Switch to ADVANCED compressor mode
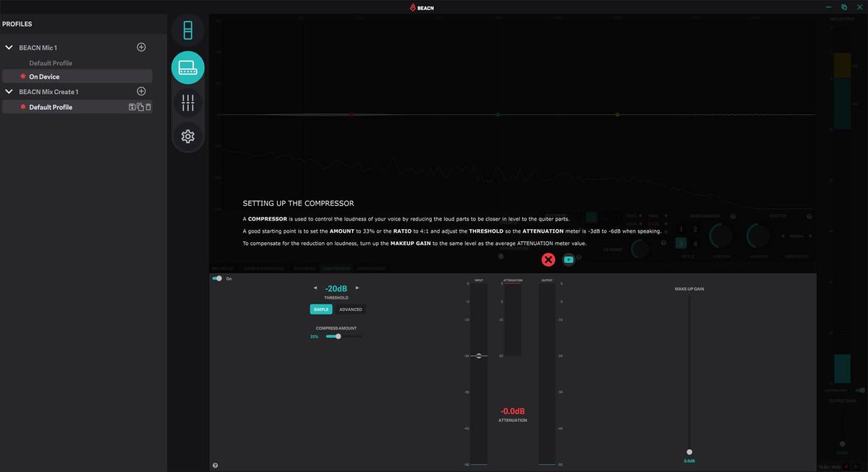The height and width of the screenshot is (472, 868). coord(351,309)
